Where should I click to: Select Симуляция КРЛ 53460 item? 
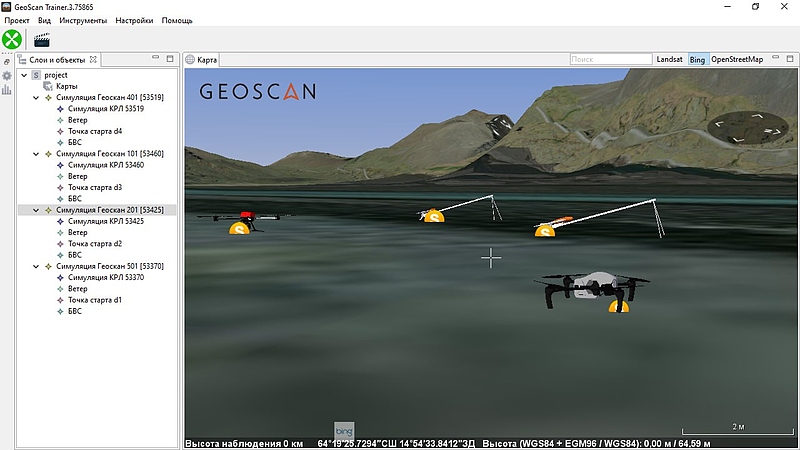(106, 165)
